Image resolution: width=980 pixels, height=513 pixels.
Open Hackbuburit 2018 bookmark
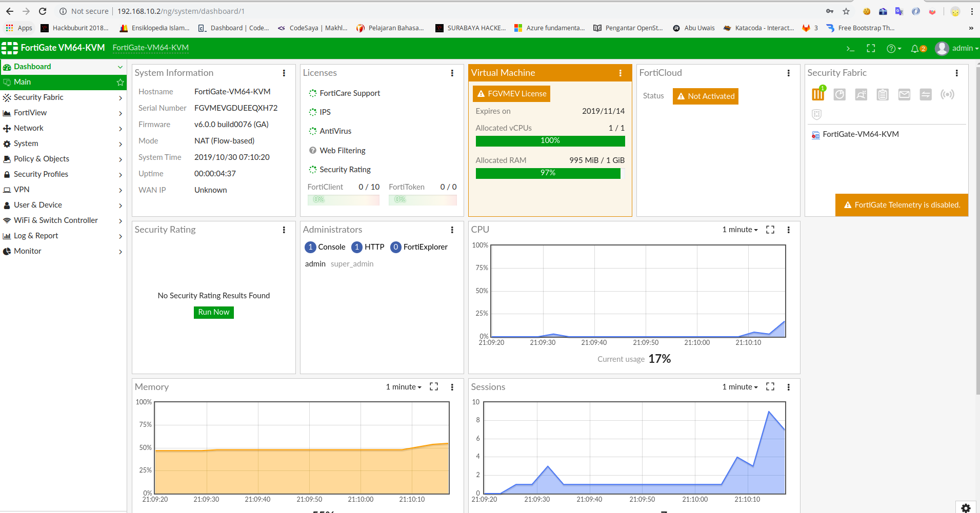[75, 28]
